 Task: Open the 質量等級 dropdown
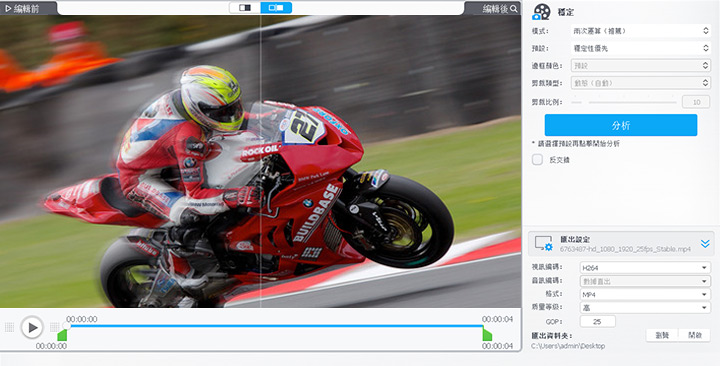coord(645,308)
